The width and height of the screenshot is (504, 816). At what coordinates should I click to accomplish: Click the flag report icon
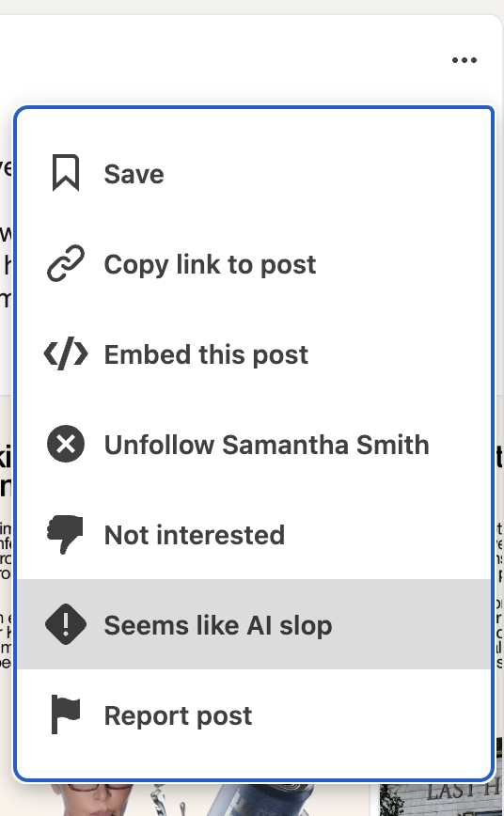[66, 714]
